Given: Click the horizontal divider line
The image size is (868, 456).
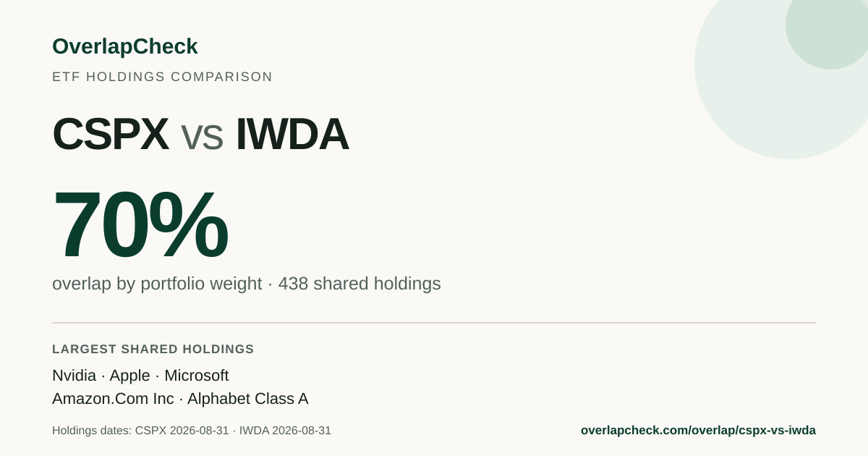Looking at the screenshot, I should (434, 323).
